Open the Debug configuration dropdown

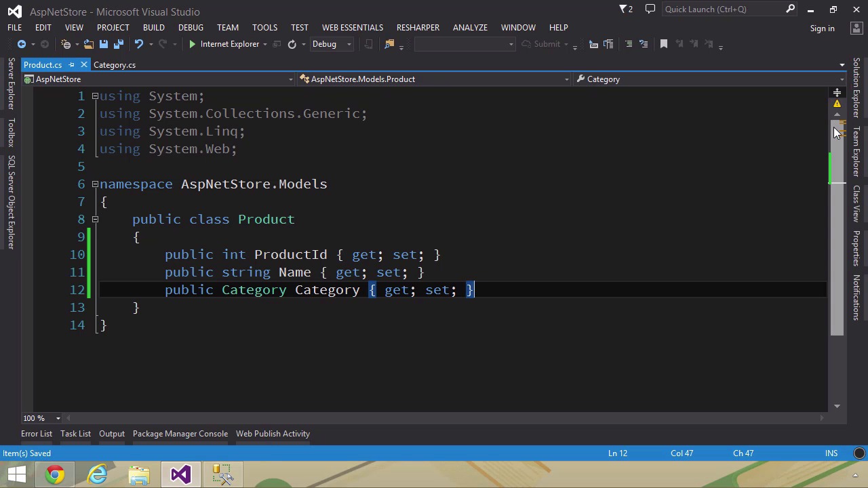point(349,44)
